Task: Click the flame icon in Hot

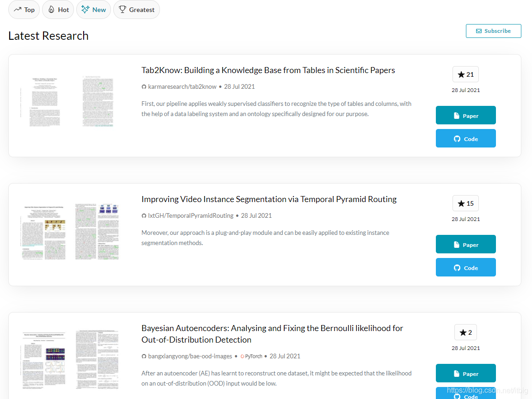Action: click(51, 10)
